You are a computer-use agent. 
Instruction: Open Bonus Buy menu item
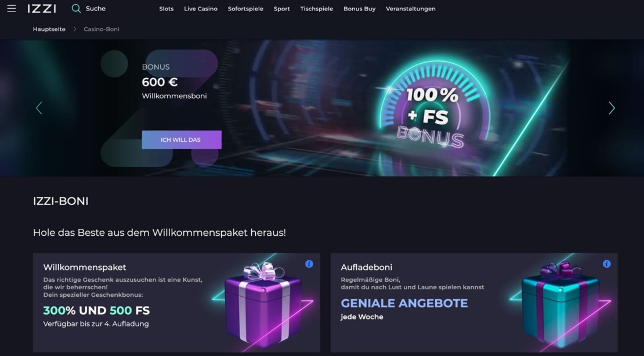359,9
